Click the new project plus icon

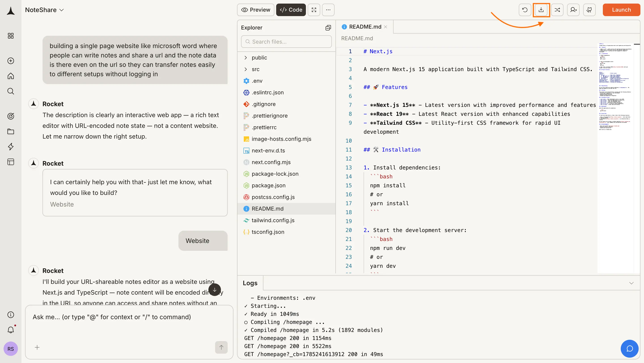11,61
